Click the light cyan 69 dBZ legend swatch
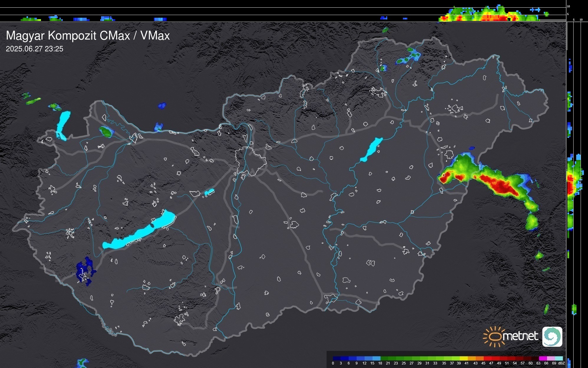This screenshot has height=368, width=588. coord(559,358)
